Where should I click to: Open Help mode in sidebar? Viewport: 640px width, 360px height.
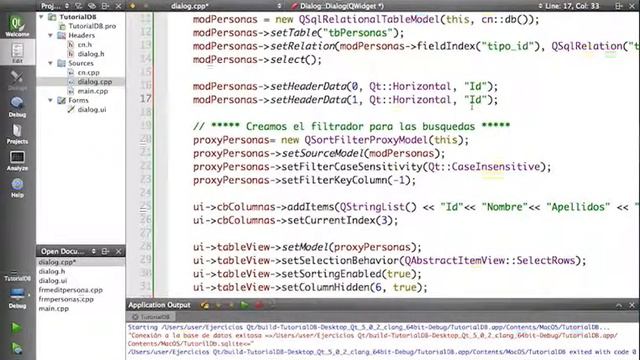click(x=17, y=187)
